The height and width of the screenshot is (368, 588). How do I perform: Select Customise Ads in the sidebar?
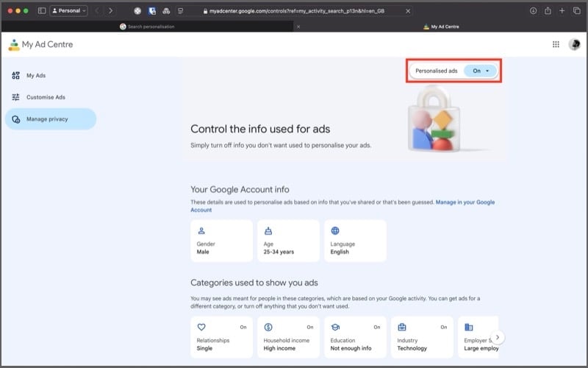click(51, 97)
